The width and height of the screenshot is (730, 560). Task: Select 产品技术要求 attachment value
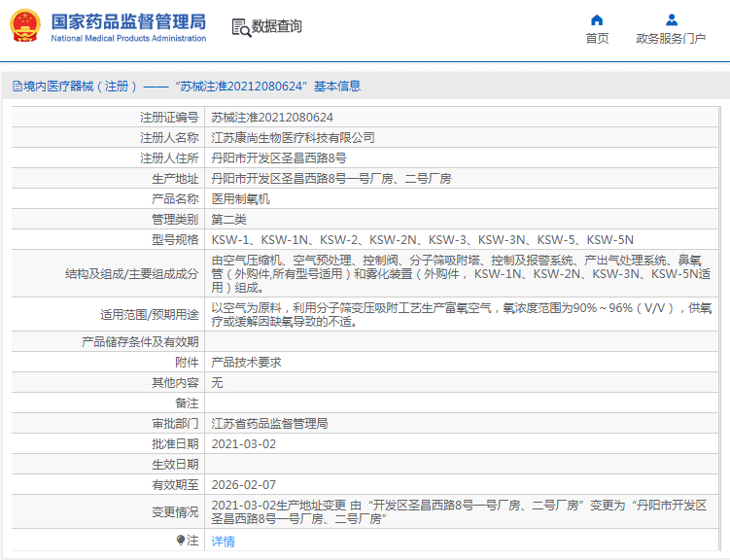point(246,363)
